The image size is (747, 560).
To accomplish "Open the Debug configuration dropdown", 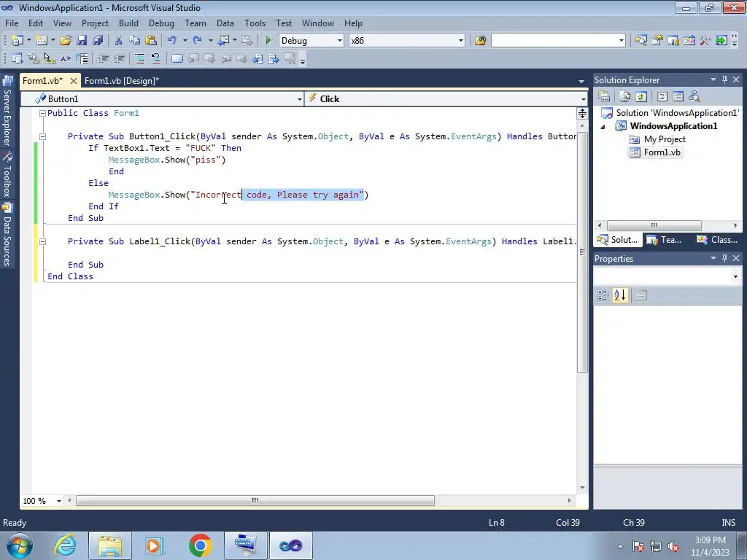I will tap(340, 41).
